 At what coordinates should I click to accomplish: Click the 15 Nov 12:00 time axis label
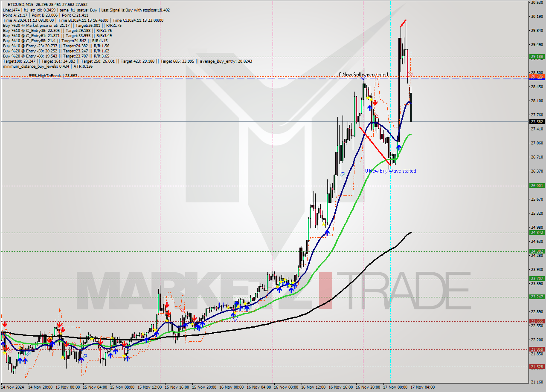click(x=150, y=387)
